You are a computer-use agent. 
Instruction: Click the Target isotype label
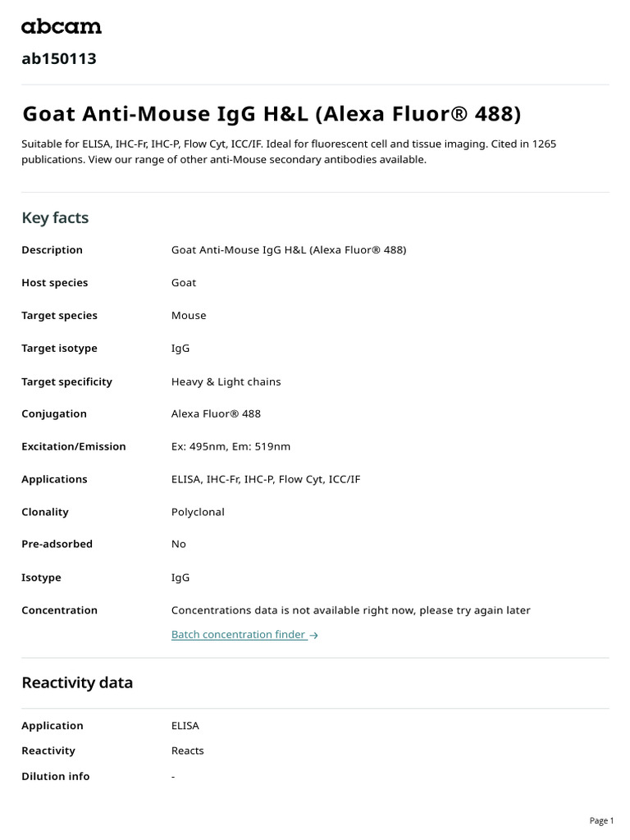click(59, 348)
